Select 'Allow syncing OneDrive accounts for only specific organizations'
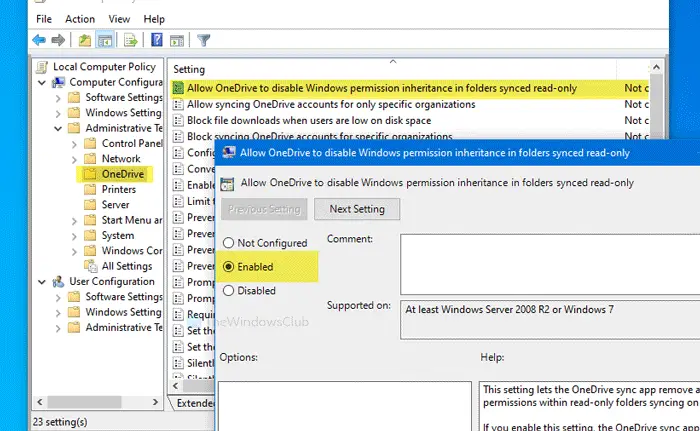Image resolution: width=700 pixels, height=431 pixels. [331, 105]
